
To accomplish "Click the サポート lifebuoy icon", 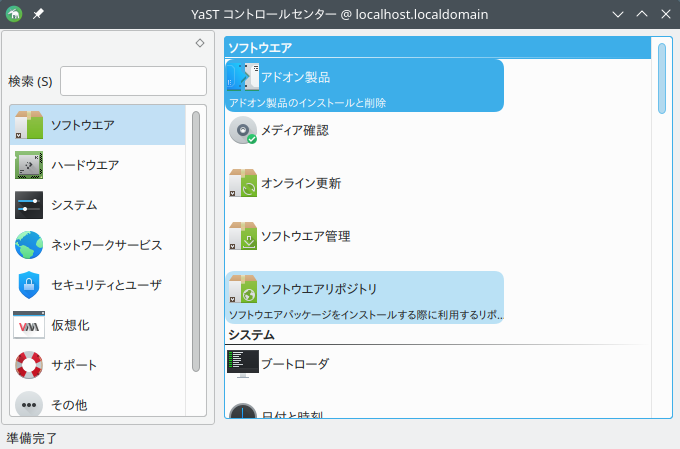I will coord(29,365).
